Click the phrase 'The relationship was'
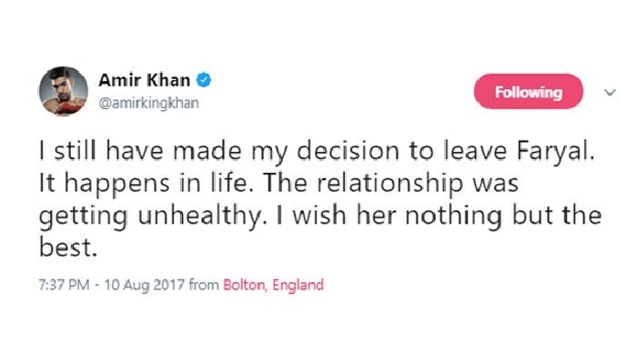Image resolution: width=637 pixels, height=364 pixels. click(x=390, y=183)
